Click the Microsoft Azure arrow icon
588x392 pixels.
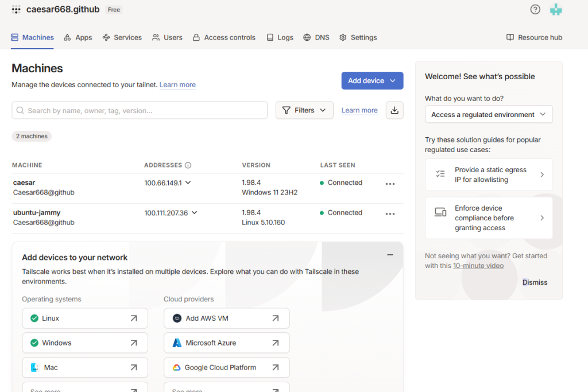[x=275, y=343]
